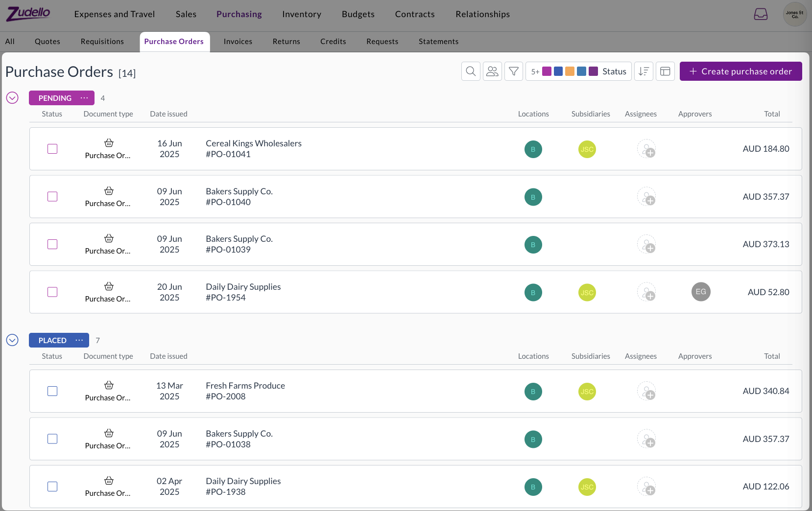Open the Inventory menu
The image size is (812, 511).
[302, 14]
